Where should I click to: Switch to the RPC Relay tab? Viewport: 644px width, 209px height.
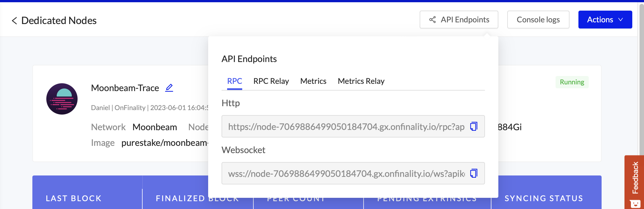point(271,81)
